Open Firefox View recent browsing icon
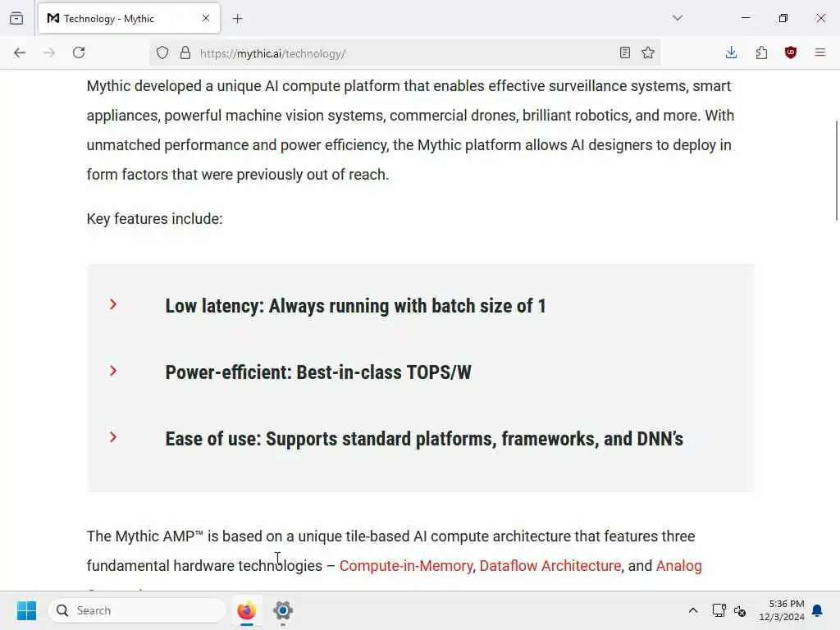840x630 pixels. pyautogui.click(x=16, y=18)
